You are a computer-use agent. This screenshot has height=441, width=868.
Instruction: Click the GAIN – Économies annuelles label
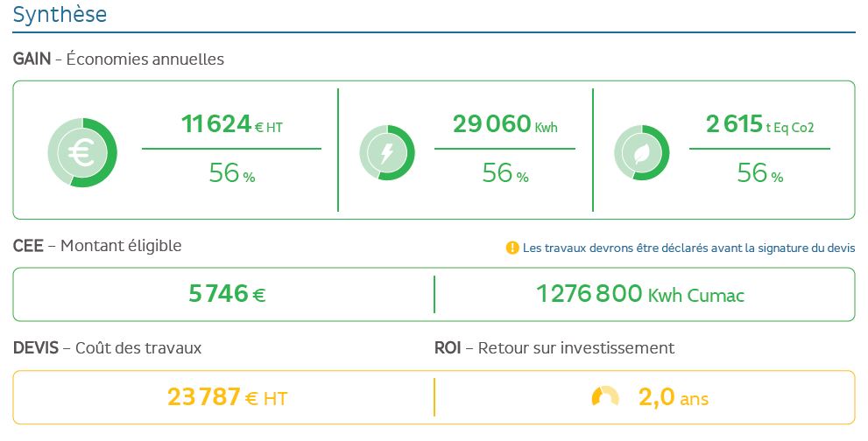[118, 59]
